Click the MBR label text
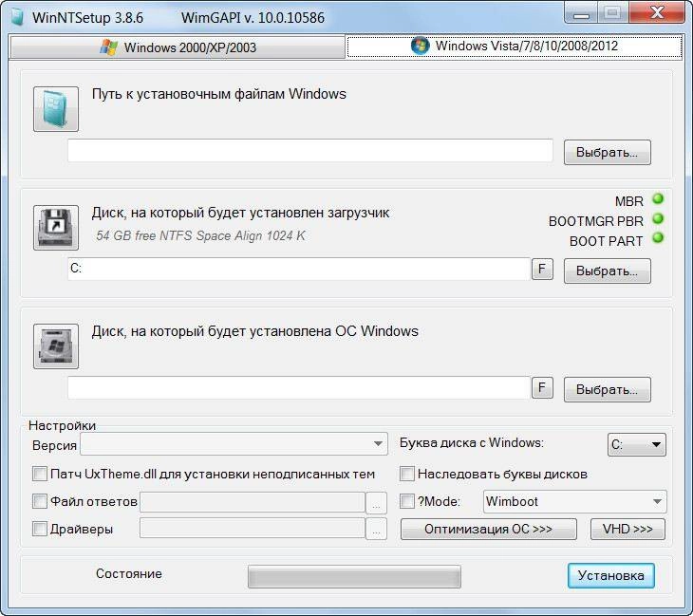Screen dimensions: 693x616 628,201
